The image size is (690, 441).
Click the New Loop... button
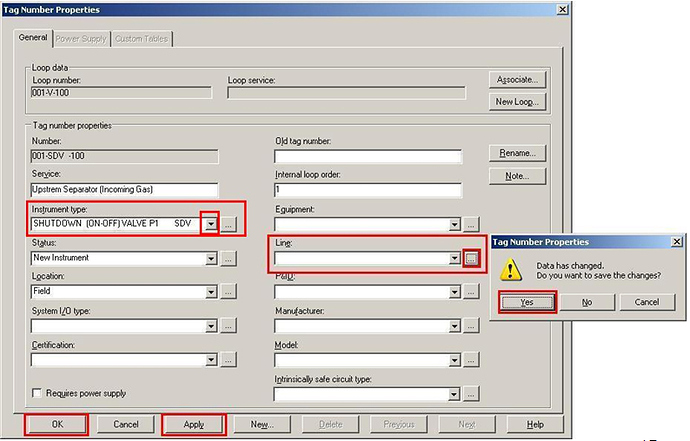[x=517, y=102]
